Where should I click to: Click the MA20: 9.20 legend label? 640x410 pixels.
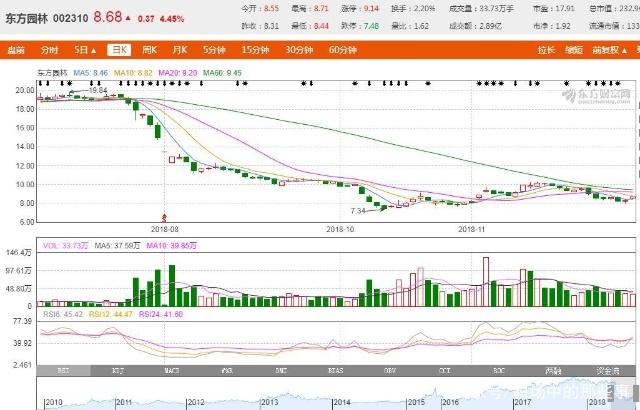(178, 73)
